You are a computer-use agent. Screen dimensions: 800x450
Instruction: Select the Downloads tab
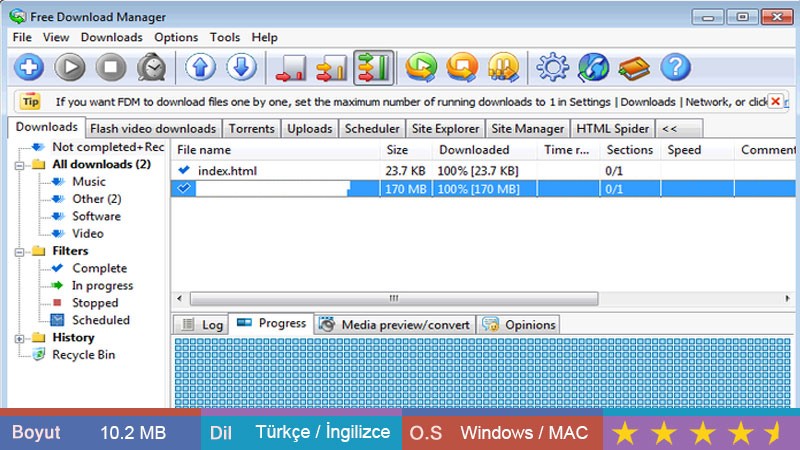(x=46, y=127)
